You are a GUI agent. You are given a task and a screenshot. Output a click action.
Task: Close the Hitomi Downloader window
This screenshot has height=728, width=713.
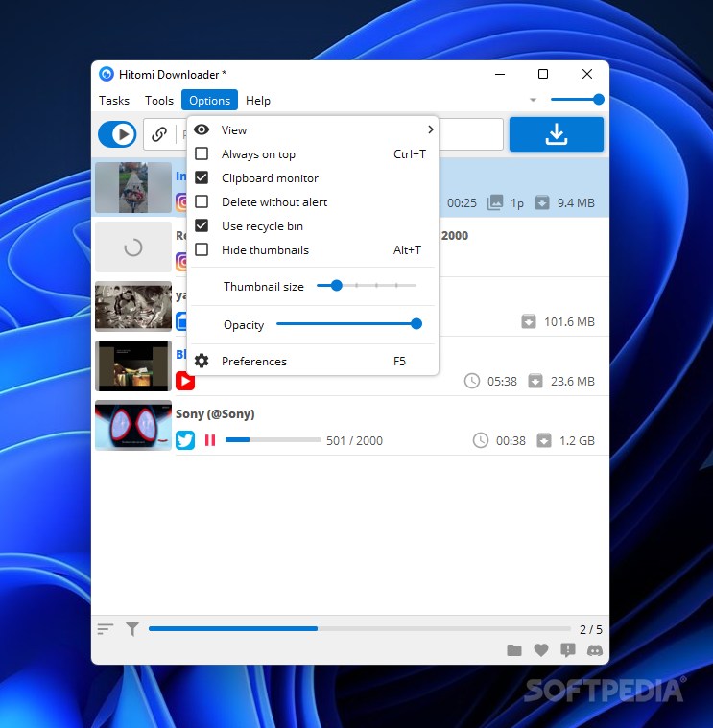click(587, 74)
